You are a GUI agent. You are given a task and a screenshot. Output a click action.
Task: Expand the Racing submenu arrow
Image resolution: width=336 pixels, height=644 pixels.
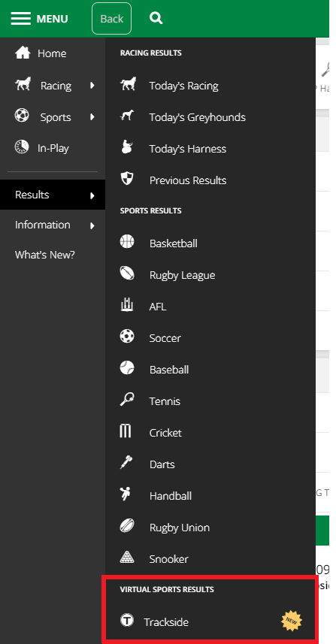tap(92, 86)
